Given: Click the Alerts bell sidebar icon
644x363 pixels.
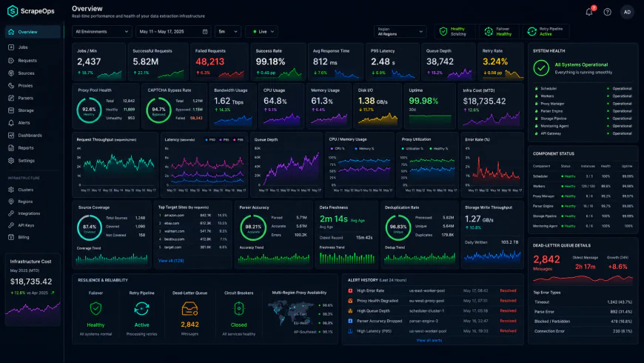Looking at the screenshot, I should coord(11,122).
